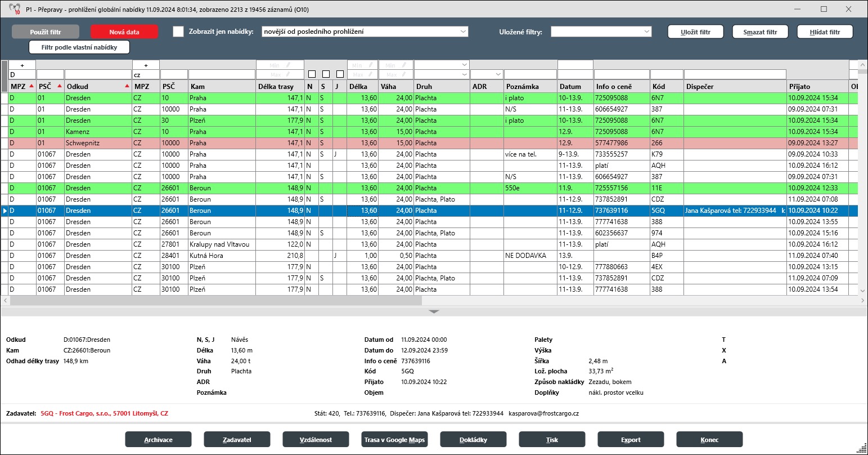Open the Uložené filtry dropdown
The image size is (868, 455).
click(646, 32)
